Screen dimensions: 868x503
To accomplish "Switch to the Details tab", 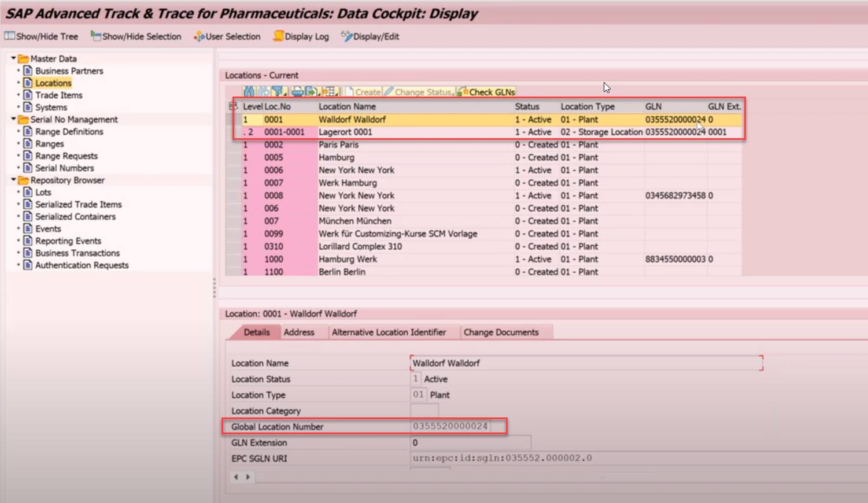I will click(256, 332).
